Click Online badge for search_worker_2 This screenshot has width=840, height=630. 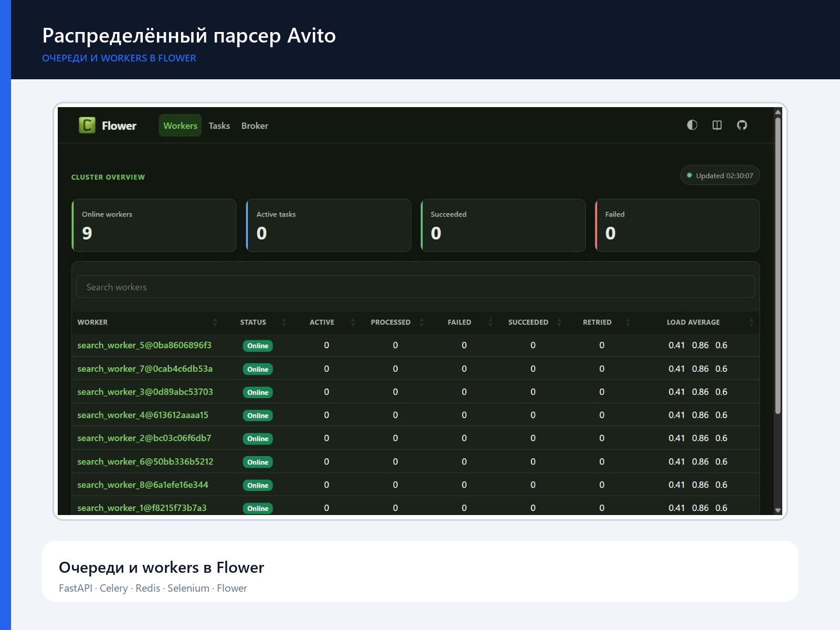click(x=258, y=439)
